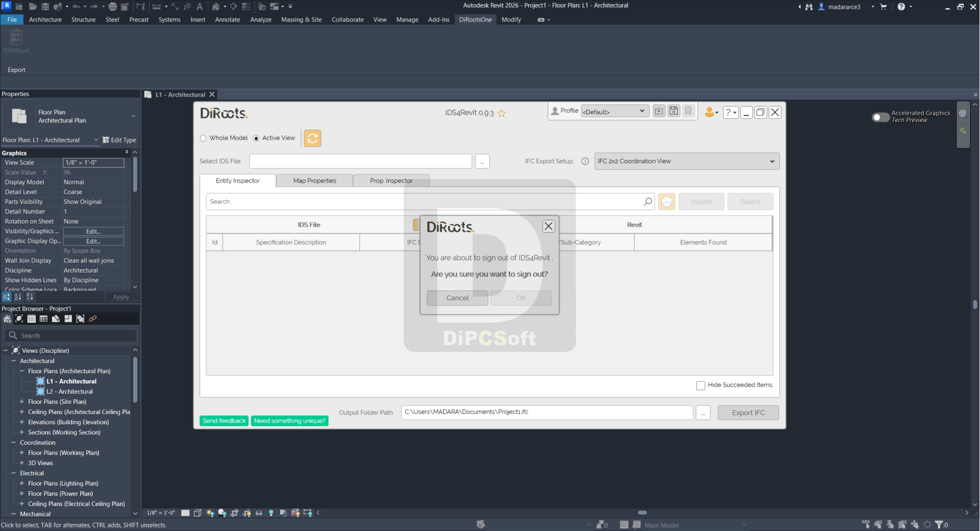Select the Text tool 'A' icon
Image resolution: width=980 pixels, height=531 pixels.
point(200,7)
